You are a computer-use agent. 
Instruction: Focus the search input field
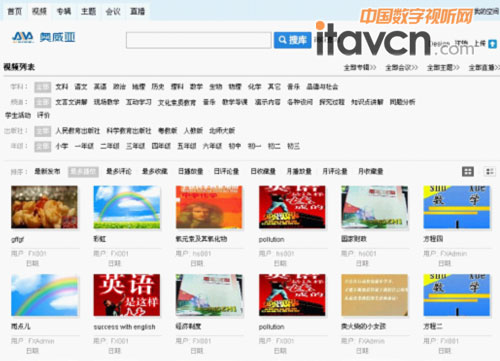(x=198, y=40)
